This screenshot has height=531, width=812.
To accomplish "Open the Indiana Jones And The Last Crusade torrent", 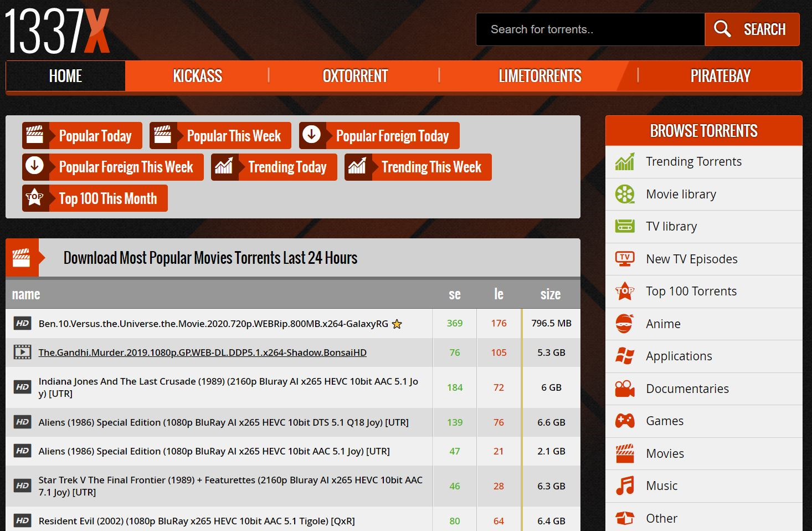I will (x=228, y=387).
